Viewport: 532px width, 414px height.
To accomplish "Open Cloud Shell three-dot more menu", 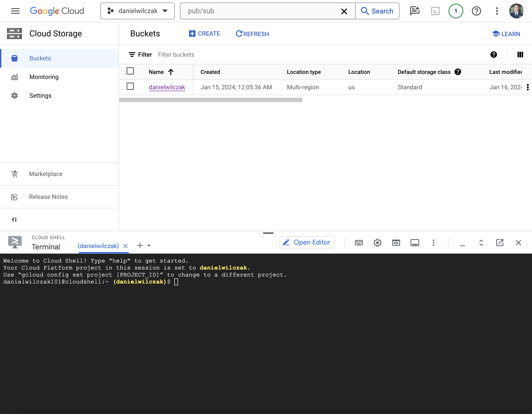I will (433, 243).
